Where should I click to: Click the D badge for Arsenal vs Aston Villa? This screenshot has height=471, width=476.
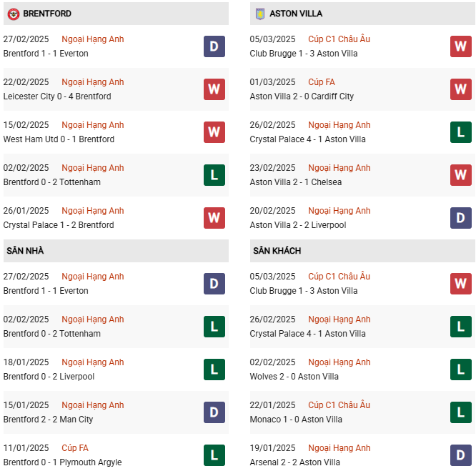pos(461,455)
